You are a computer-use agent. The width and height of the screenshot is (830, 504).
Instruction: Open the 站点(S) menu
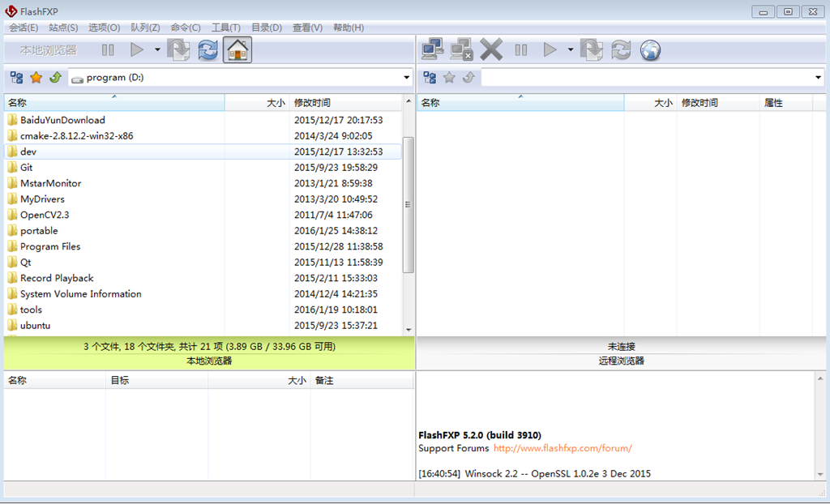[x=63, y=28]
